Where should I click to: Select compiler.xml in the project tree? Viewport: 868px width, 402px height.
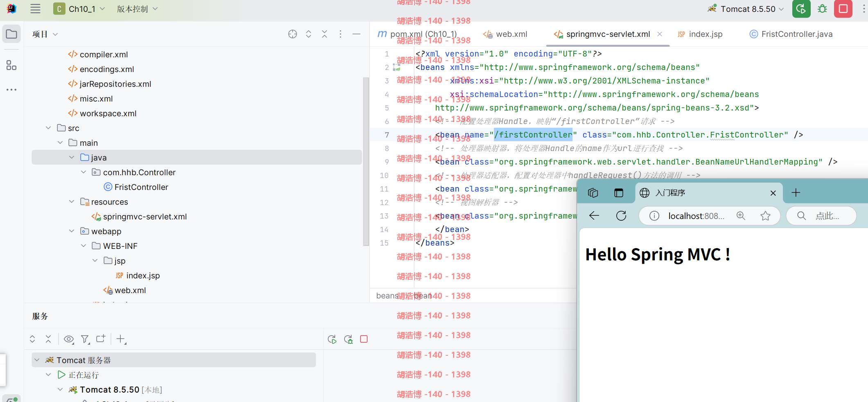click(104, 54)
